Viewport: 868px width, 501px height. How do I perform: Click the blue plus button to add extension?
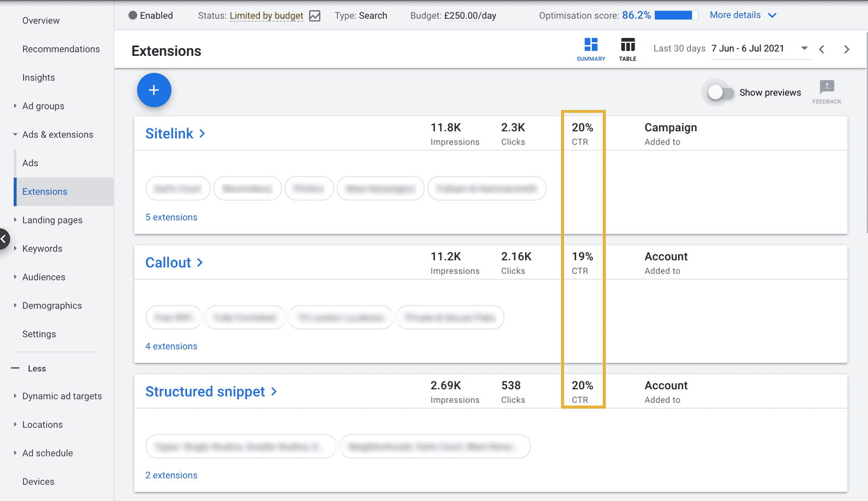[154, 90]
